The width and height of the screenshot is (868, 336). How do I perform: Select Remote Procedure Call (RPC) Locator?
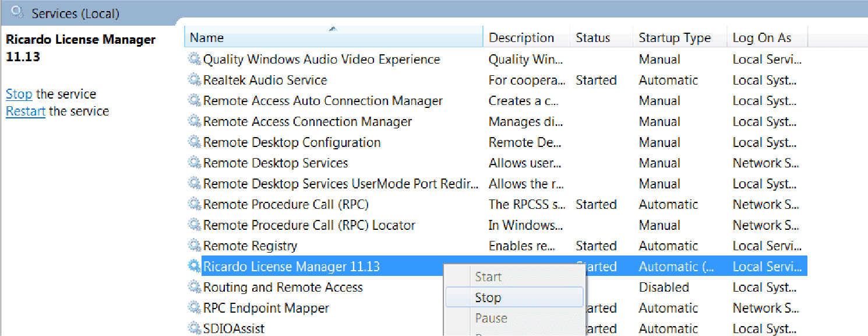pyautogui.click(x=496, y=225)
